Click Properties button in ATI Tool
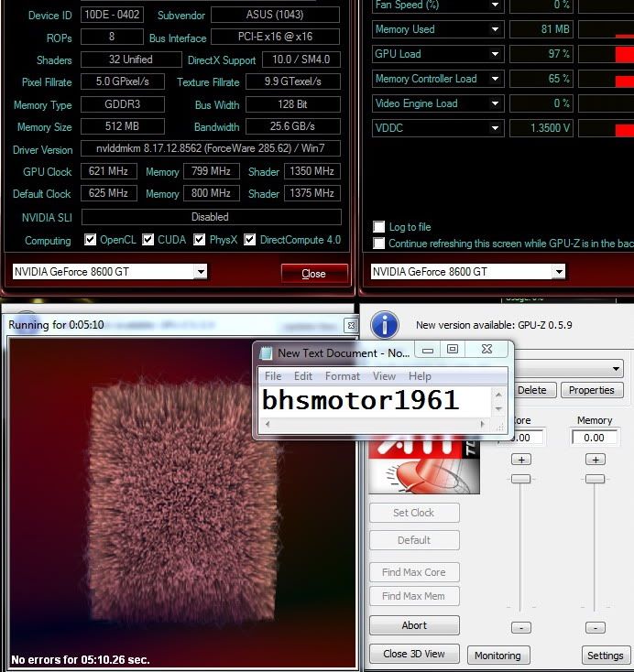The width and height of the screenshot is (634, 672). pos(592,390)
